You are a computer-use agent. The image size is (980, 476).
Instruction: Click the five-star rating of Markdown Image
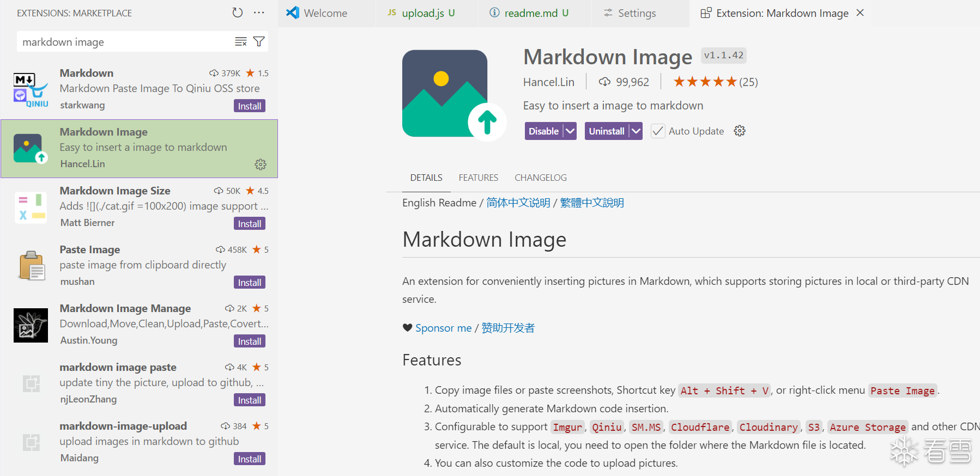[705, 82]
